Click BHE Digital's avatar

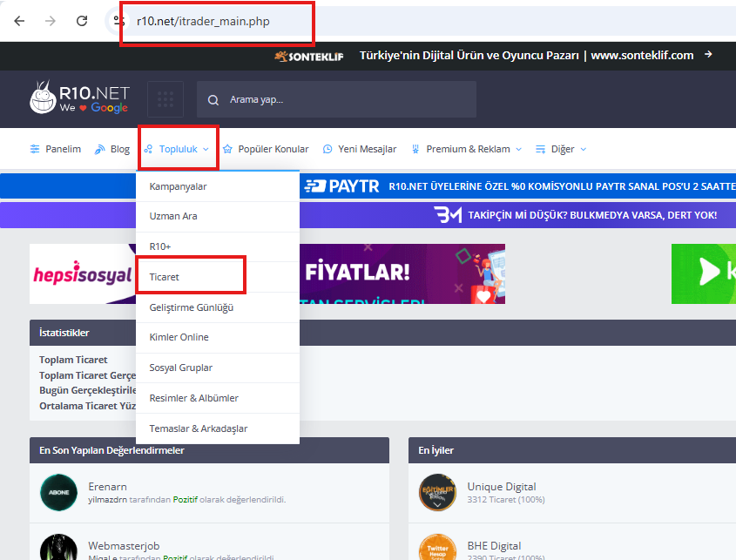point(437,547)
